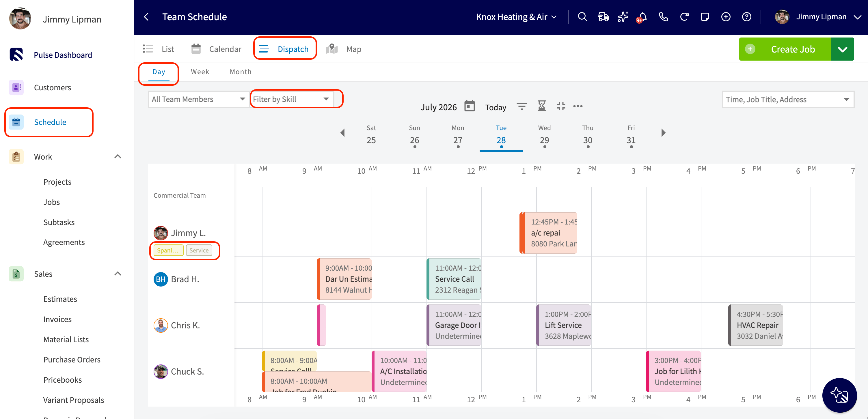Open Invoices in sidebar
Image resolution: width=868 pixels, height=419 pixels.
click(x=57, y=319)
